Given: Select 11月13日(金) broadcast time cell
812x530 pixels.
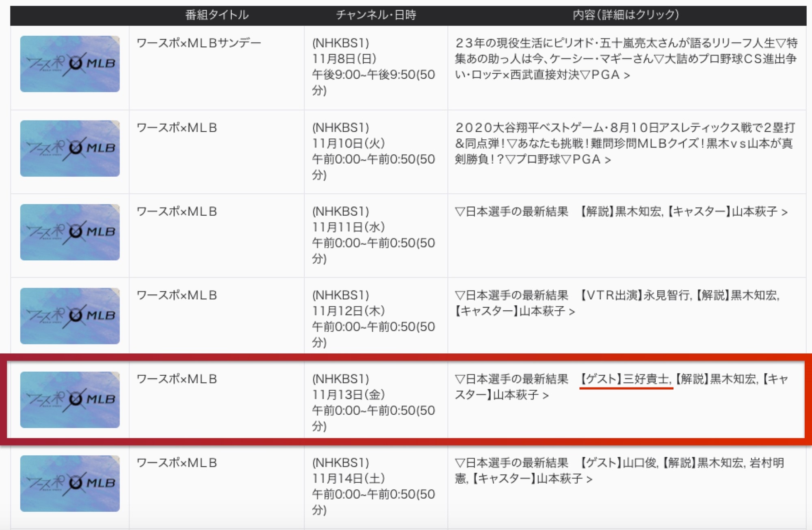Looking at the screenshot, I should (373, 402).
